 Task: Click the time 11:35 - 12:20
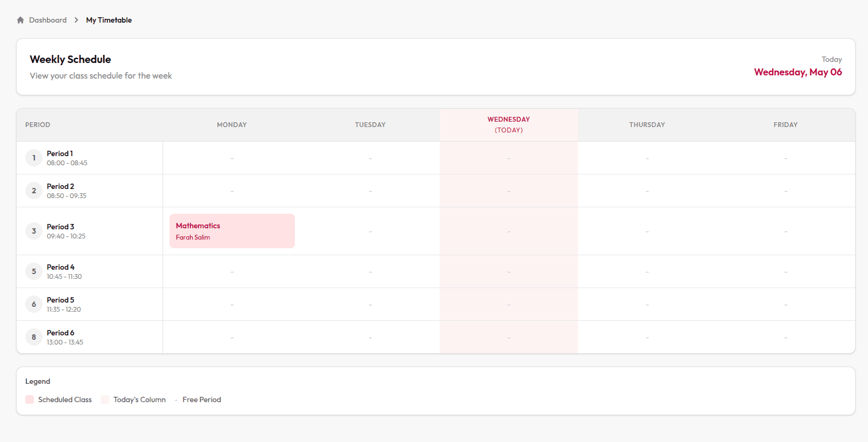(x=63, y=310)
